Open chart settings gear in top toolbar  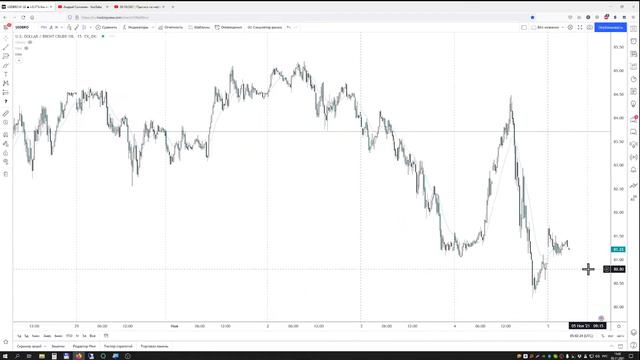pos(570,27)
